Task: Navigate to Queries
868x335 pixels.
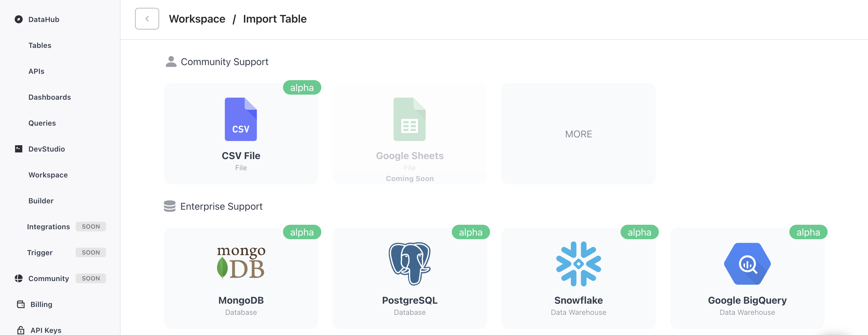Action: point(42,123)
